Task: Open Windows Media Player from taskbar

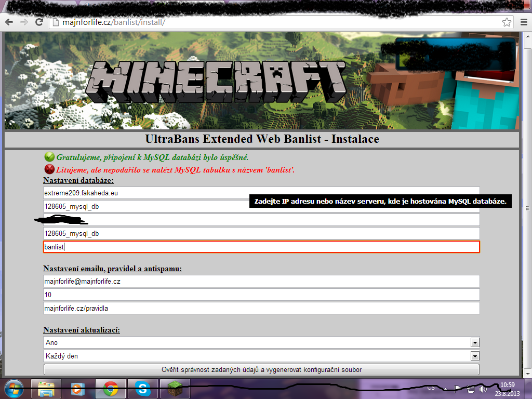Action: (78, 389)
